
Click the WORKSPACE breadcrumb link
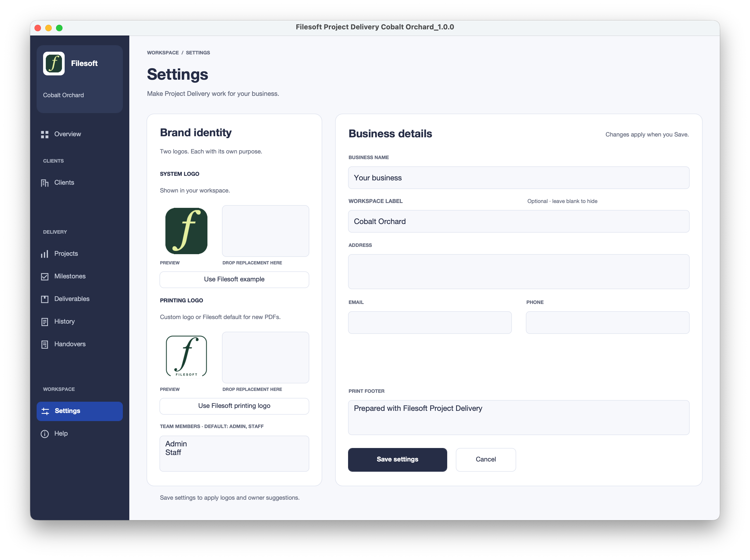163,52
